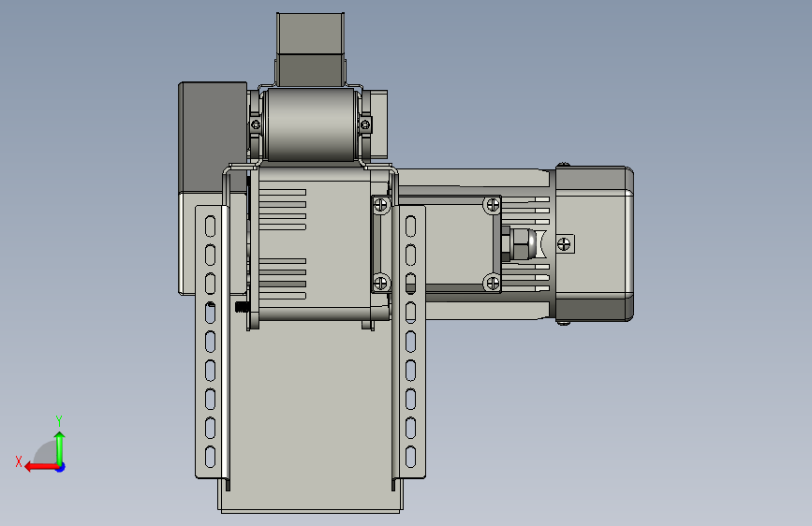
Task: Click the red X axis arrow of the triad
Action: 41,467
